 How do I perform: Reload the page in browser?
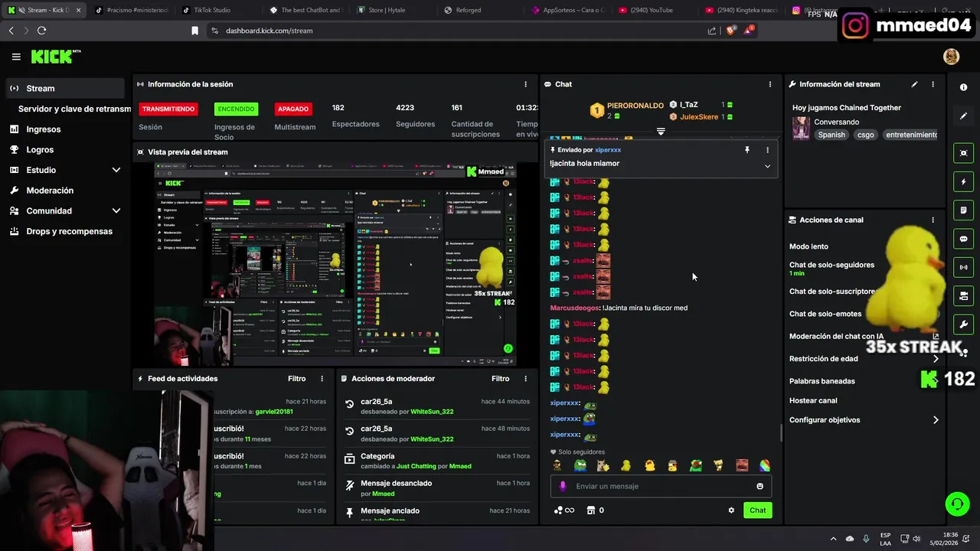coord(41,31)
